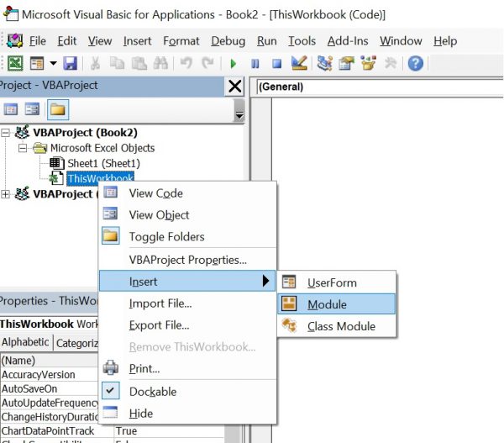Toggle the Dockable checked option

(x=152, y=392)
